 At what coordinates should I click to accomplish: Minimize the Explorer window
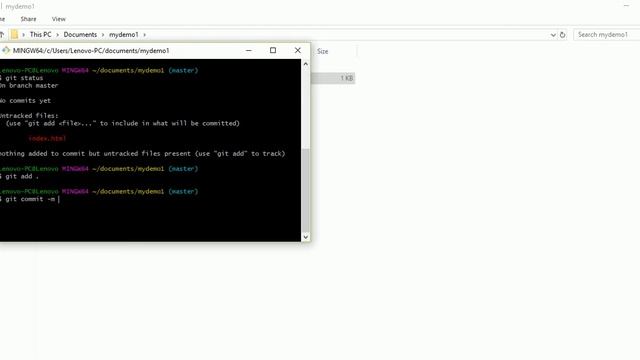627,6
